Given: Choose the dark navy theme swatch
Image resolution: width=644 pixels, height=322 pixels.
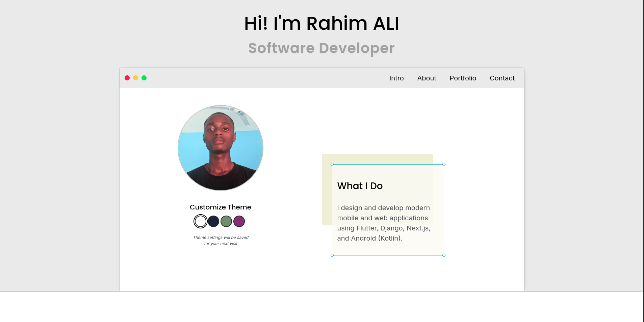Looking at the screenshot, I should click(213, 221).
